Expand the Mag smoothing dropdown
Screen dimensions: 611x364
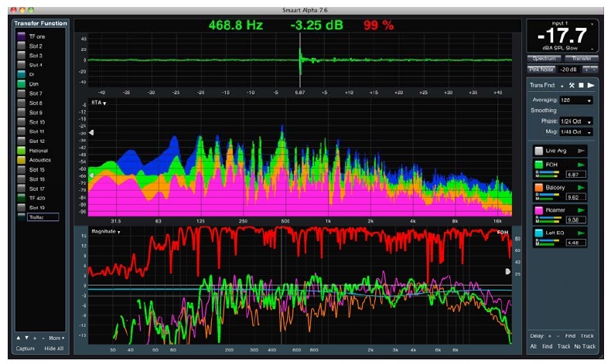[577, 132]
